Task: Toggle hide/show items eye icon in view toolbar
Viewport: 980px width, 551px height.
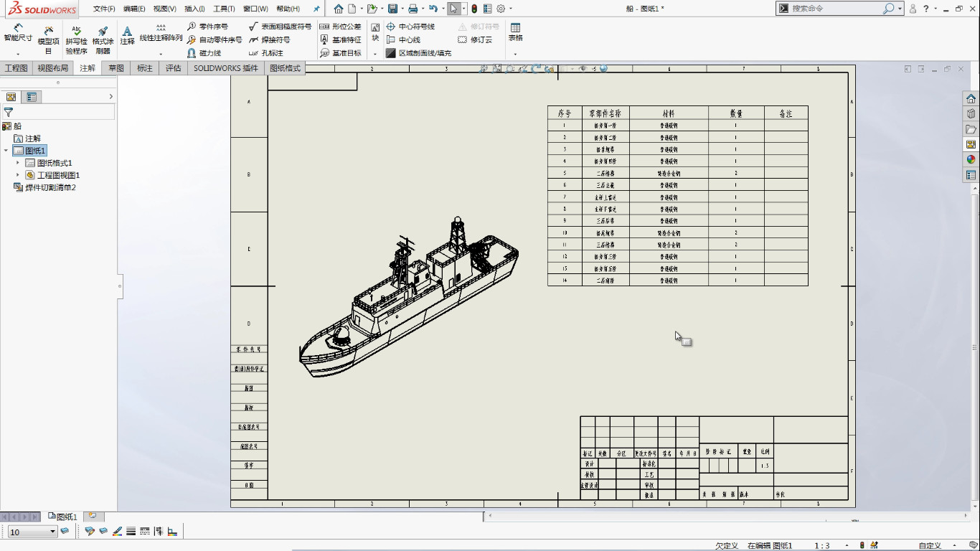Action: tap(582, 69)
